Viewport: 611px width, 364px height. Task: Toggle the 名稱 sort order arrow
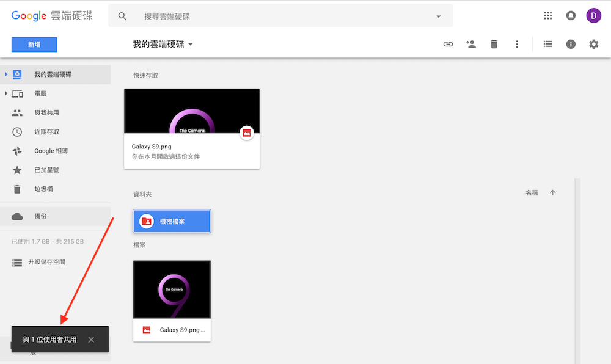pyautogui.click(x=552, y=192)
